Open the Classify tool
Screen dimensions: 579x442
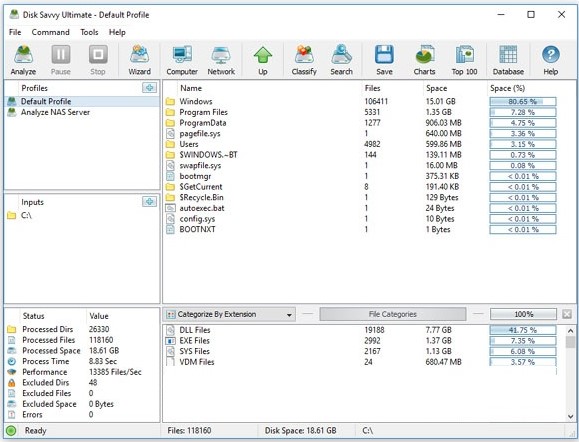pyautogui.click(x=304, y=60)
